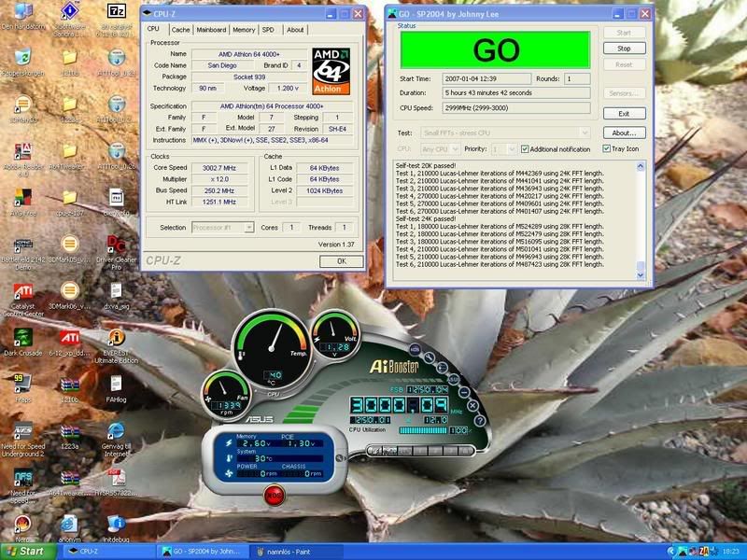Open the FAHlog file on desktop
The width and height of the screenshot is (747, 560).
[x=116, y=385]
